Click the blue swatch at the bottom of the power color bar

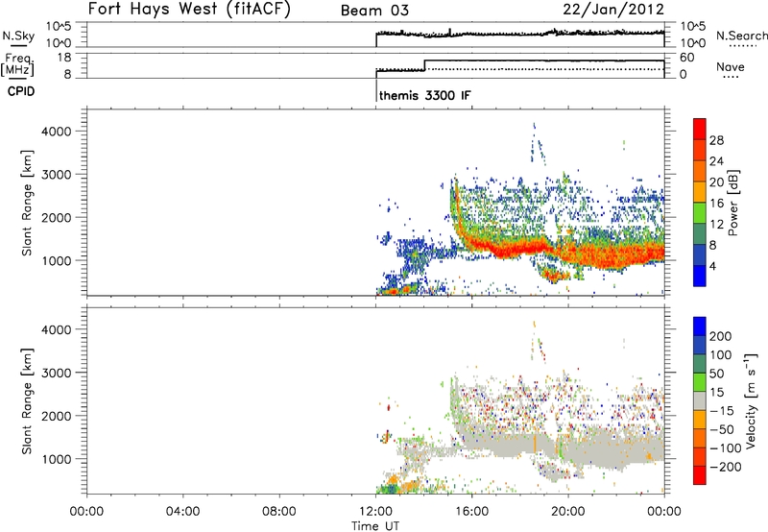(x=700, y=276)
